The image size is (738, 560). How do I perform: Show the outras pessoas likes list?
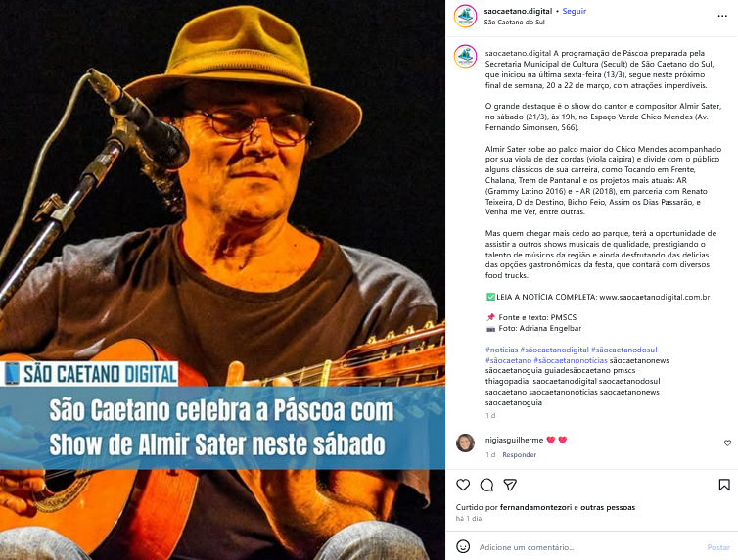tap(608, 507)
